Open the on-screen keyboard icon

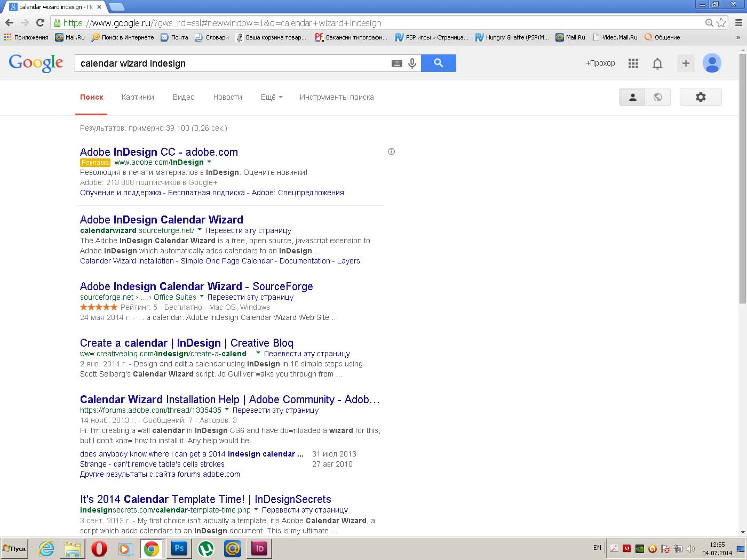pyautogui.click(x=396, y=63)
